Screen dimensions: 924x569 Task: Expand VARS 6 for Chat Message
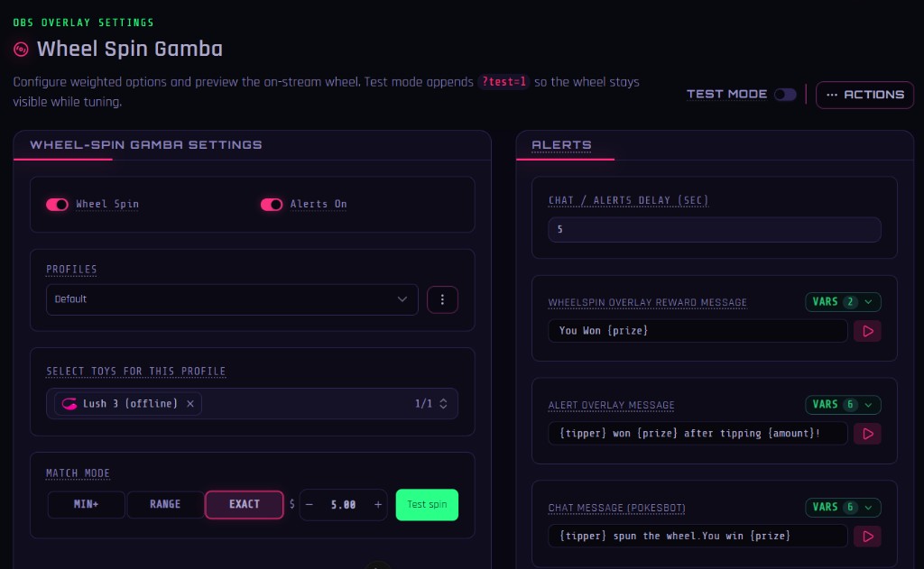click(843, 507)
